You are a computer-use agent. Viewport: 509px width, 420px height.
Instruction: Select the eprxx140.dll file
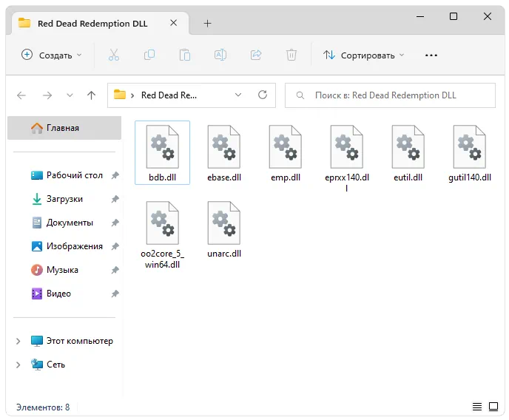coord(347,157)
